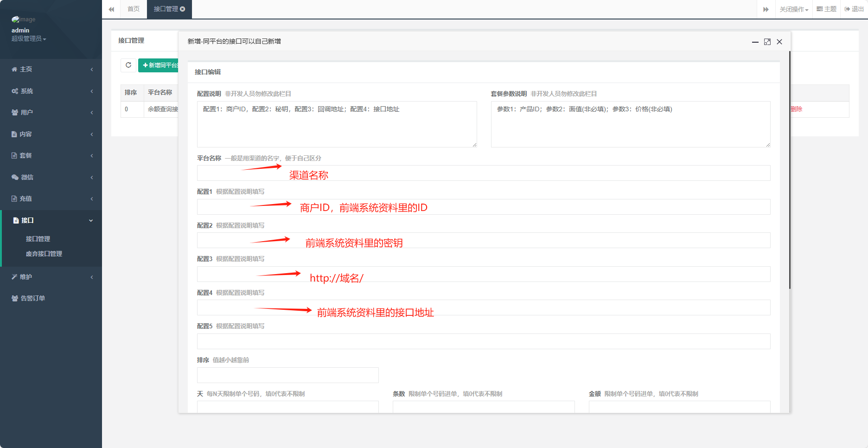Click the tabs scroll-right double arrow icon
Viewport: 868px width, 448px height.
point(766,9)
